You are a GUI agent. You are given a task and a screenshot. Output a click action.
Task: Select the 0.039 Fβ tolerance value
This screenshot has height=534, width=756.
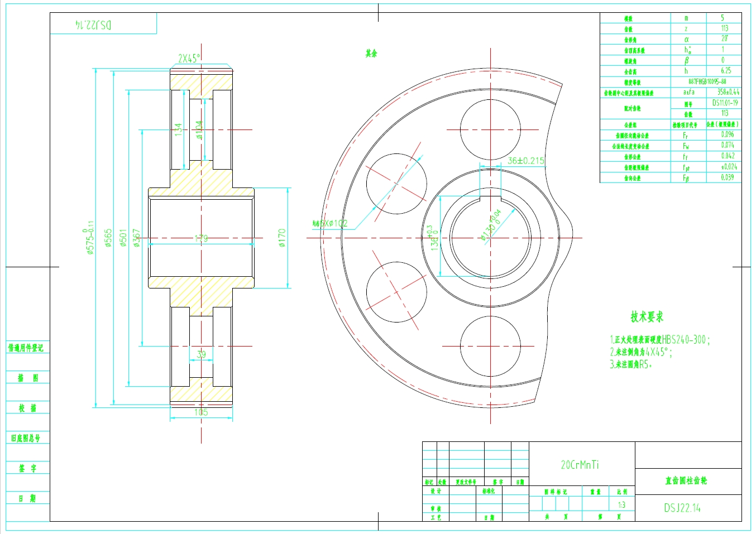(728, 177)
